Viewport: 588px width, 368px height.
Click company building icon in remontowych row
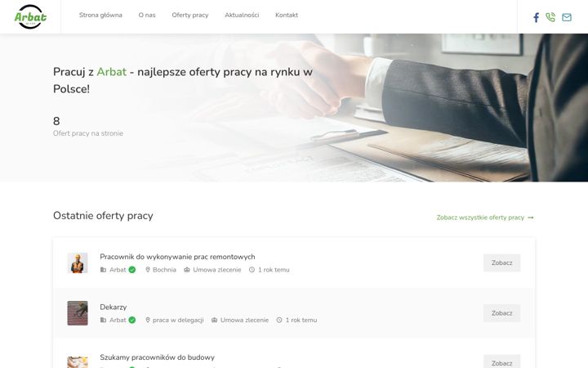[x=103, y=270]
